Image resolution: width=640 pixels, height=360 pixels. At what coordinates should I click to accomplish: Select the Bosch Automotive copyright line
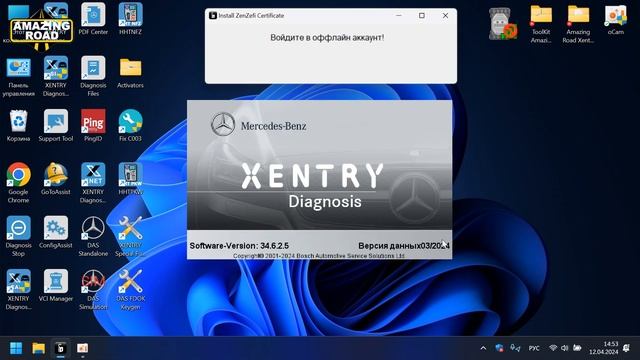click(x=319, y=256)
